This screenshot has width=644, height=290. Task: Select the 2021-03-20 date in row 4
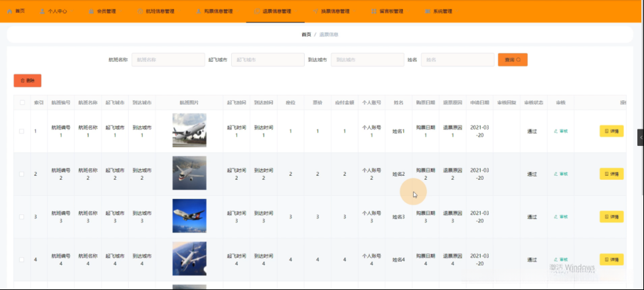pos(480,259)
